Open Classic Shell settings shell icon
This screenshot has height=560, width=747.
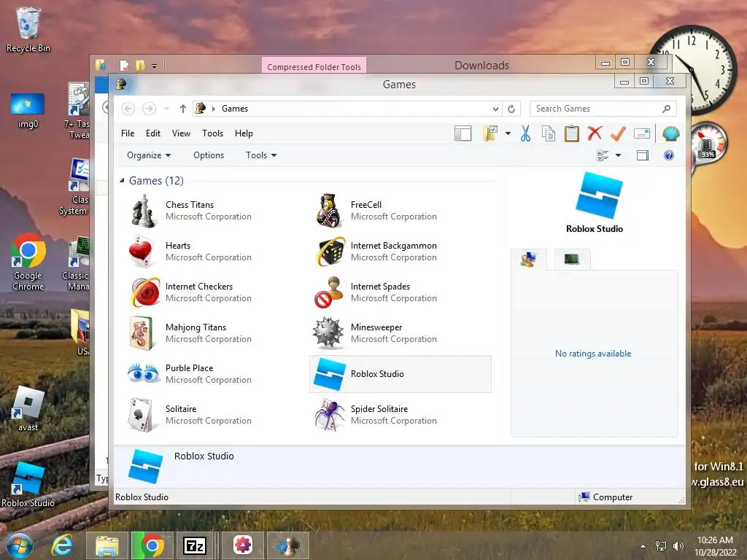[671, 134]
